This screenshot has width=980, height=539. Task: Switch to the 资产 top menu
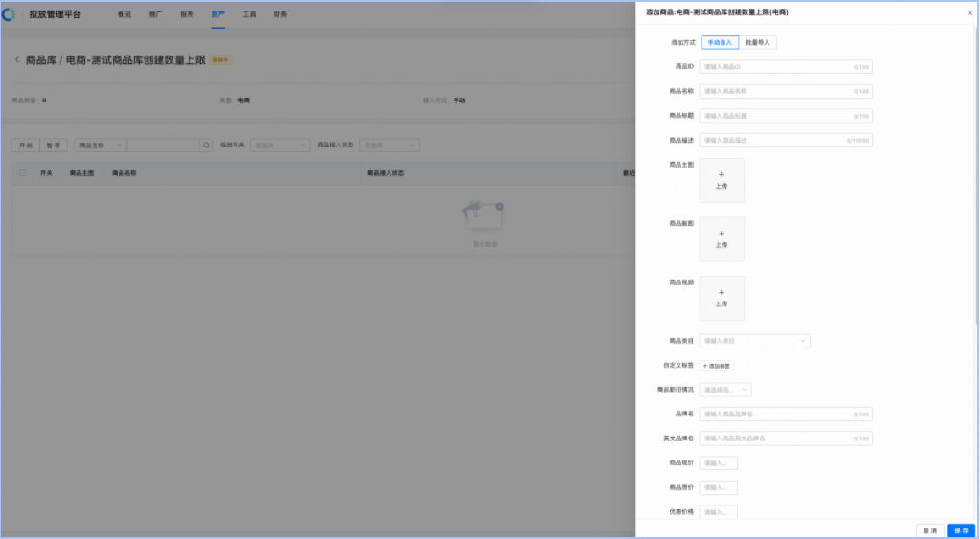point(217,14)
